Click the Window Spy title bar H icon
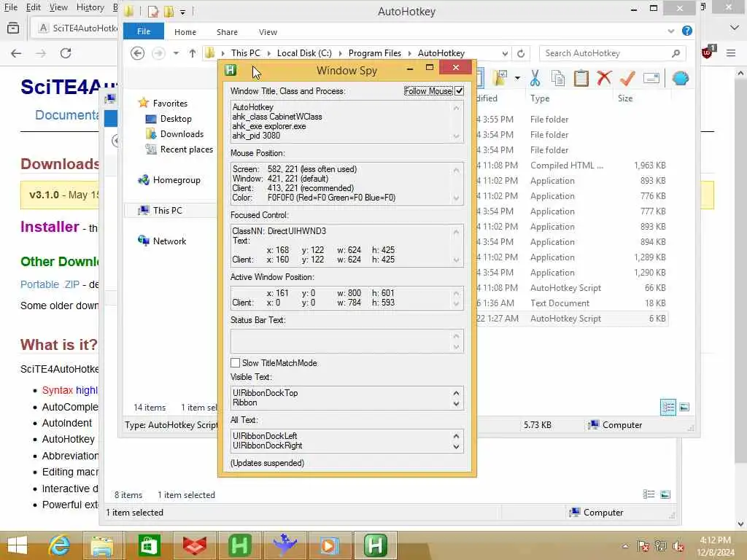 pos(231,70)
